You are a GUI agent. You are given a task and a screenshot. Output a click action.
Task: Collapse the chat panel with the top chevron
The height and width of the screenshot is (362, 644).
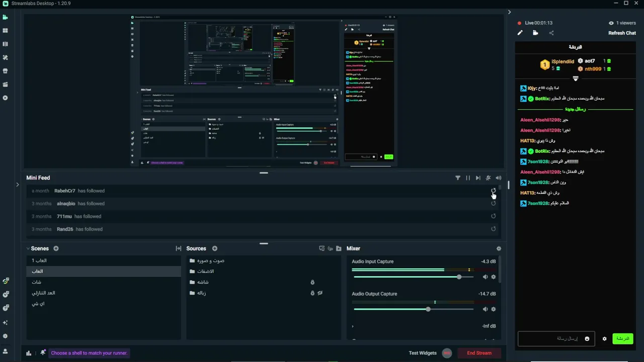[509, 12]
